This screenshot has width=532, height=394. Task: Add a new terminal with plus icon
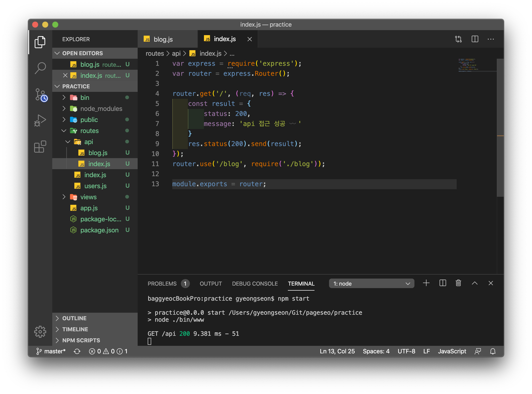click(426, 283)
